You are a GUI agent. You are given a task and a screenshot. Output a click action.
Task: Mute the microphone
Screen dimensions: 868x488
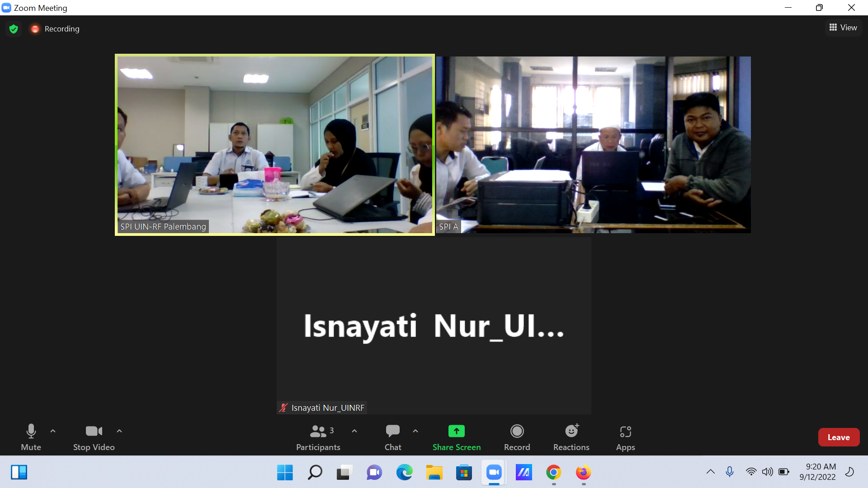(31, 437)
